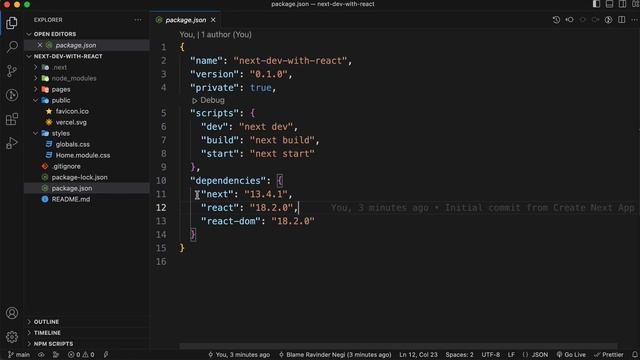Click Ln 12, Col 23 position indicator
The height and width of the screenshot is (360, 640).
click(x=418, y=355)
